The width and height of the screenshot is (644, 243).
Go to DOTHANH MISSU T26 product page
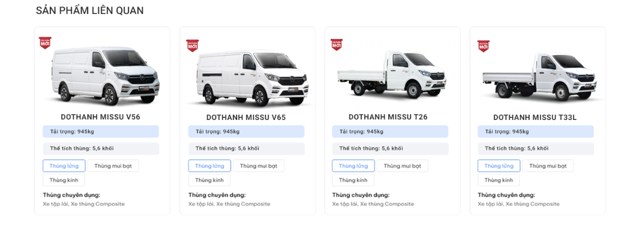[388, 117]
